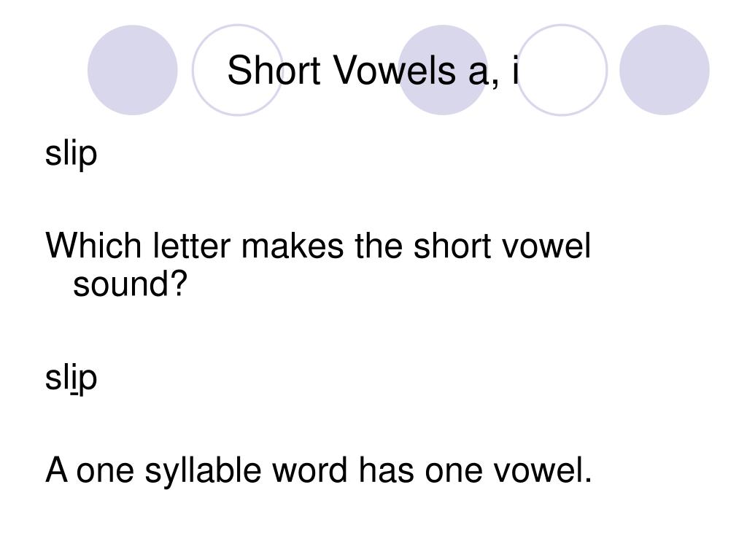
Task: Click the word 'syllable' in the last sentence
Action: tap(203, 472)
